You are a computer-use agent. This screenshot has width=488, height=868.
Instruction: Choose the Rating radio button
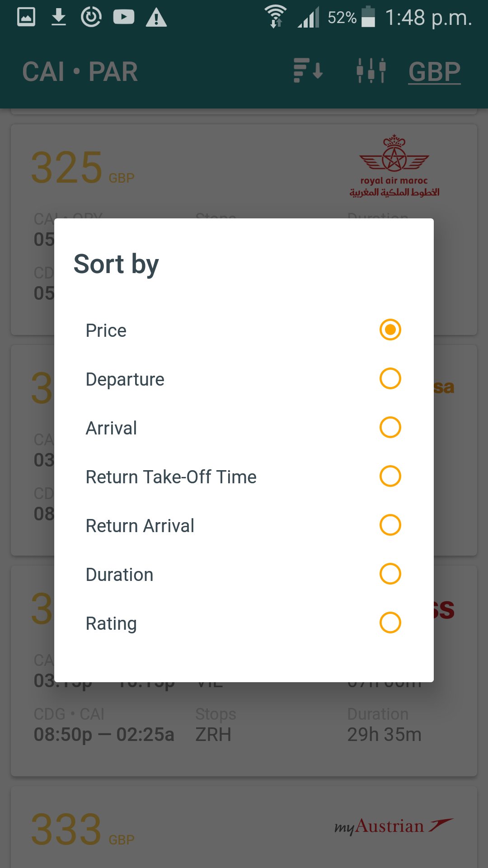390,623
